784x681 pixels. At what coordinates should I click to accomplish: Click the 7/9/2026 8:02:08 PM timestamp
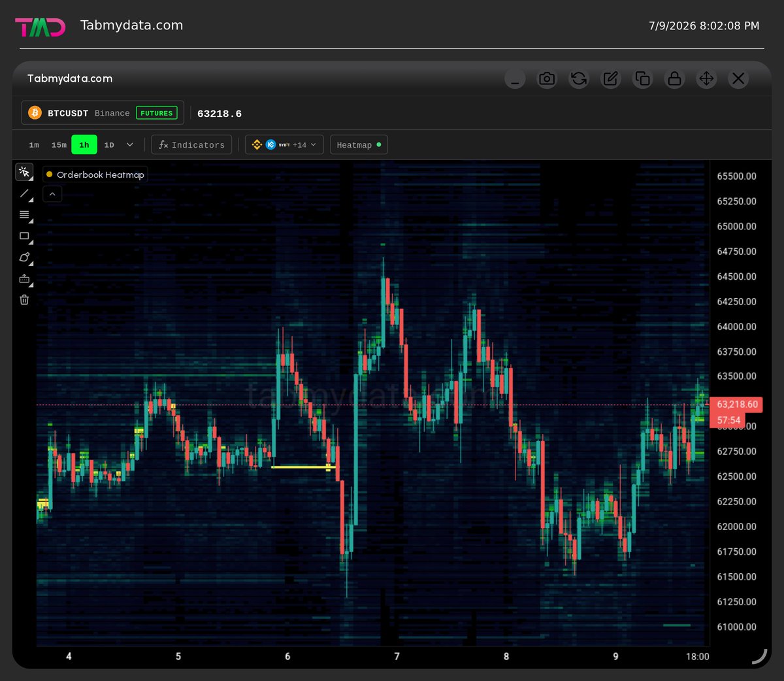[704, 26]
